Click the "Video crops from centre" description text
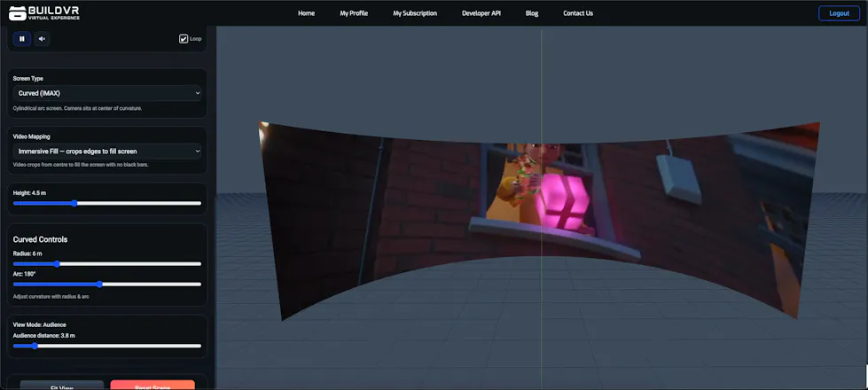 (79, 165)
